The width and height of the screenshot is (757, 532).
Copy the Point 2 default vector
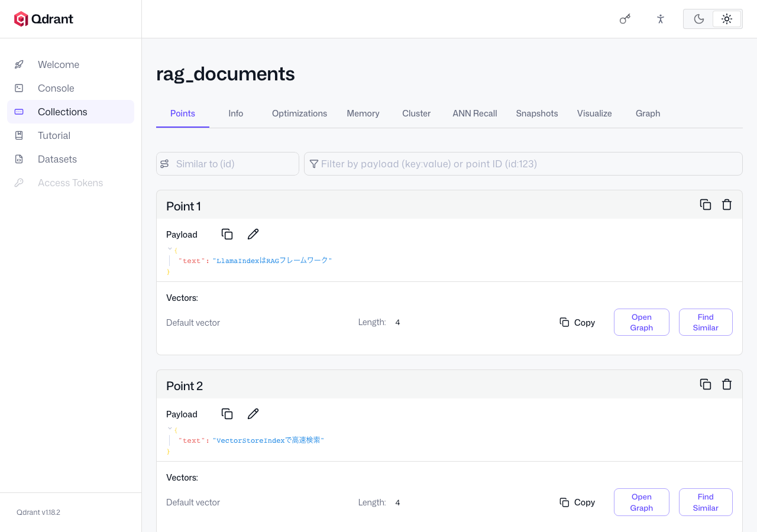(577, 502)
